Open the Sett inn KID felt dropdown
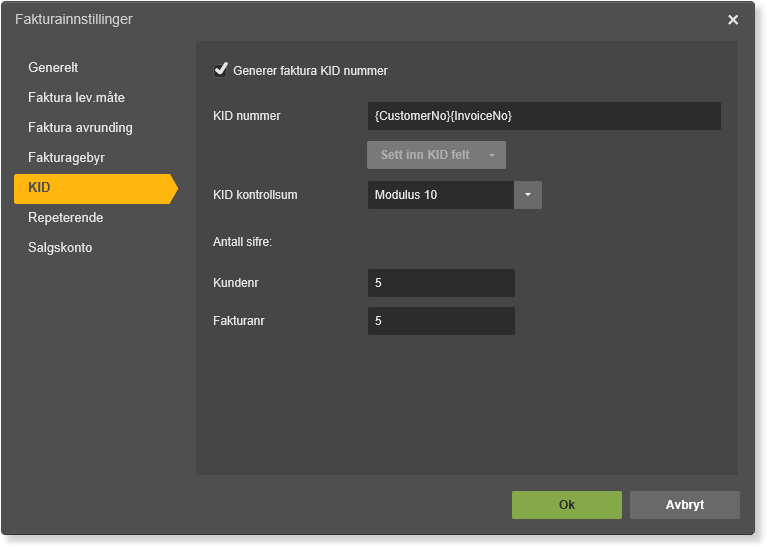The image size is (768, 548). click(436, 155)
